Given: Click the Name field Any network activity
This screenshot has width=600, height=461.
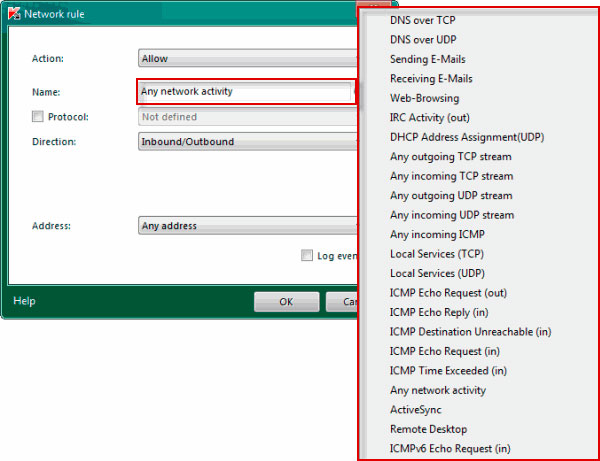Looking at the screenshot, I should click(x=245, y=92).
